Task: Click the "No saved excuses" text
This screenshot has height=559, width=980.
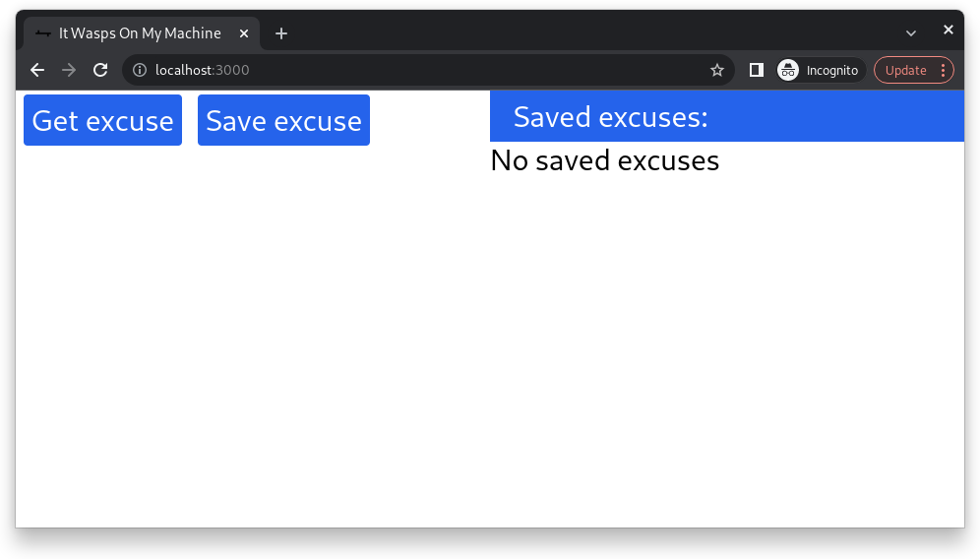Action: [604, 160]
